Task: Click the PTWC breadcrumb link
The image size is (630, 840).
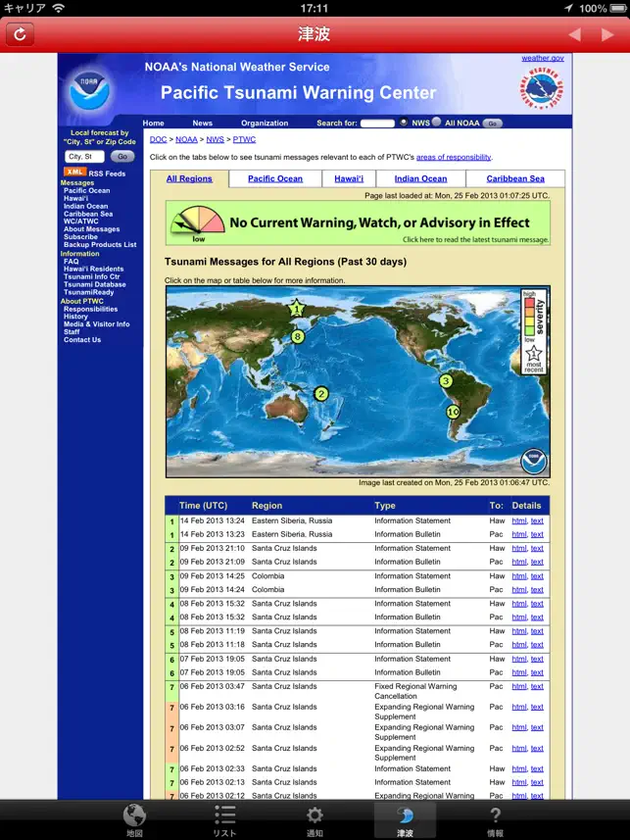Action: click(244, 139)
